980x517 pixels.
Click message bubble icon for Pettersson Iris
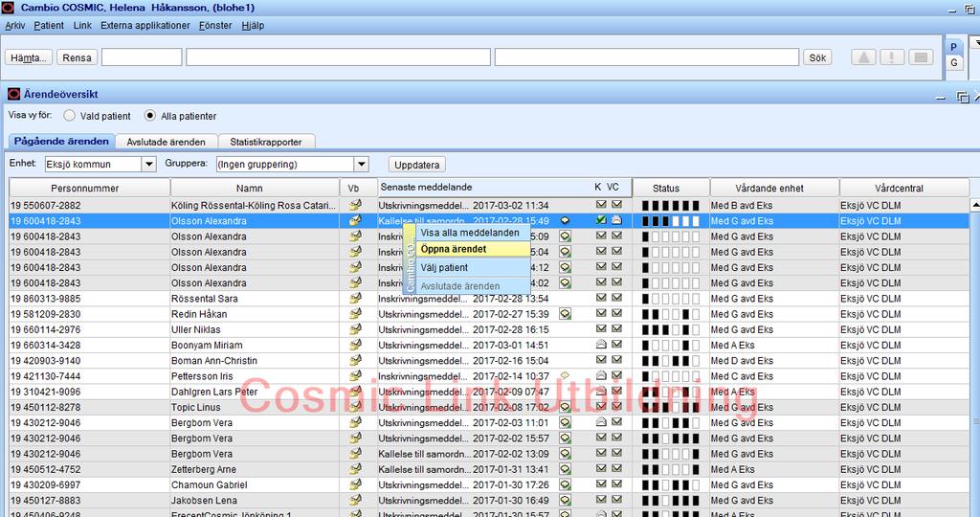tap(565, 375)
